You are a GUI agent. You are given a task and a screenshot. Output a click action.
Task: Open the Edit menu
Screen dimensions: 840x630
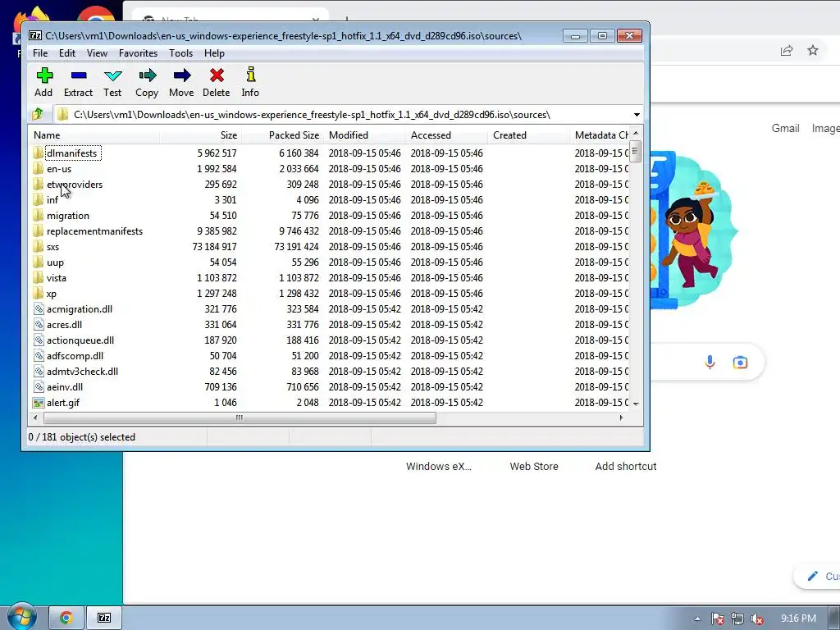tap(67, 53)
